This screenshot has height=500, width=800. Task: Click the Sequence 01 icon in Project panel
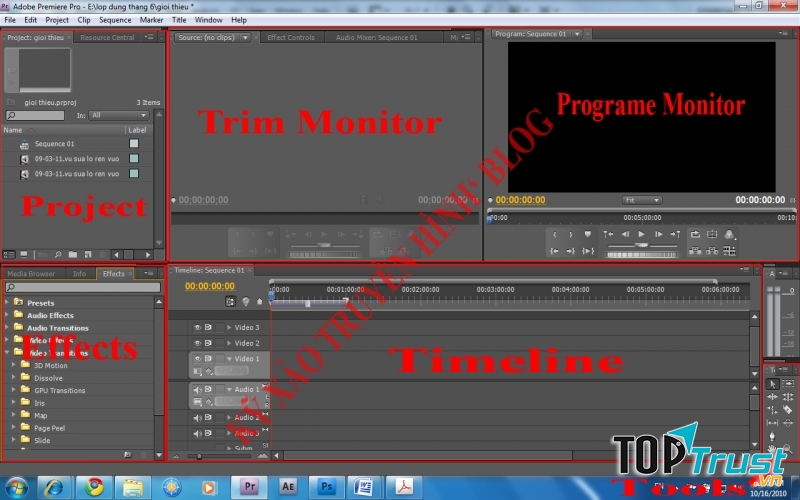click(x=23, y=144)
